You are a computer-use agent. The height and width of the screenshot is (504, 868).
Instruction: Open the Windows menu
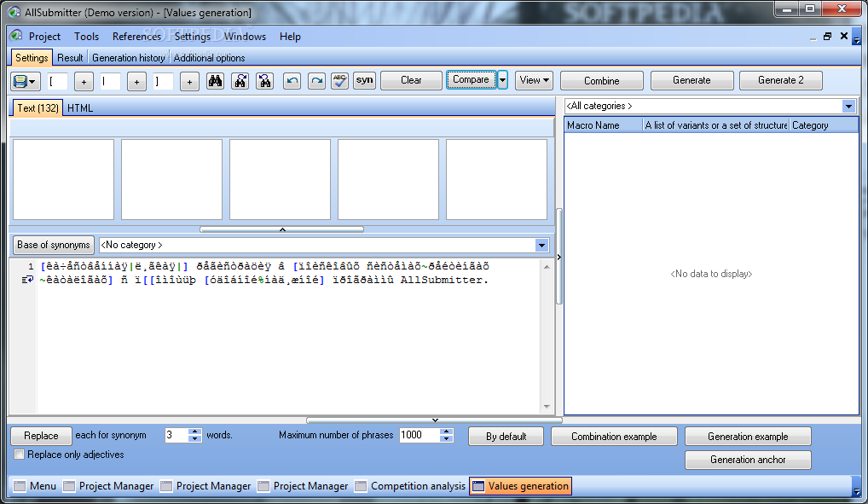(245, 37)
